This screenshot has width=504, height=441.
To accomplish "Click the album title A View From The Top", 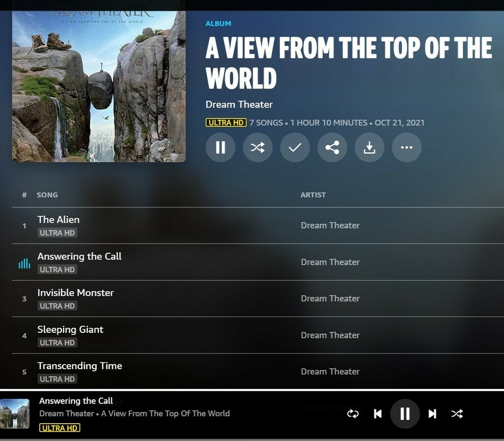I will (x=349, y=63).
